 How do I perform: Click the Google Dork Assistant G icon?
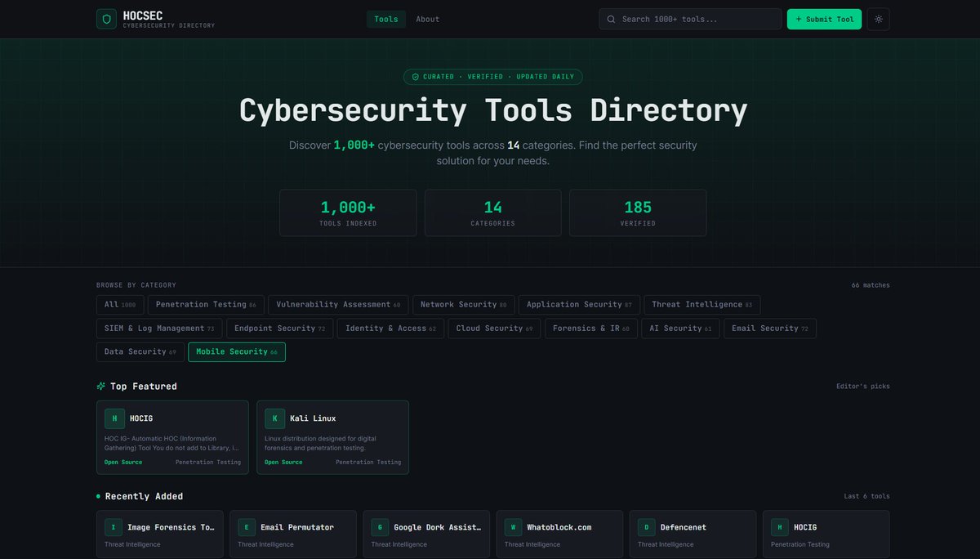(380, 527)
